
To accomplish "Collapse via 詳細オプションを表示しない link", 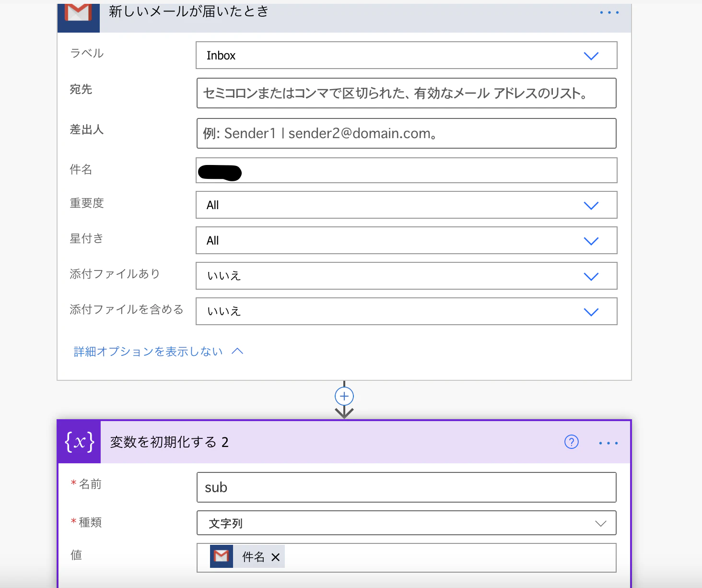I will 158,352.
